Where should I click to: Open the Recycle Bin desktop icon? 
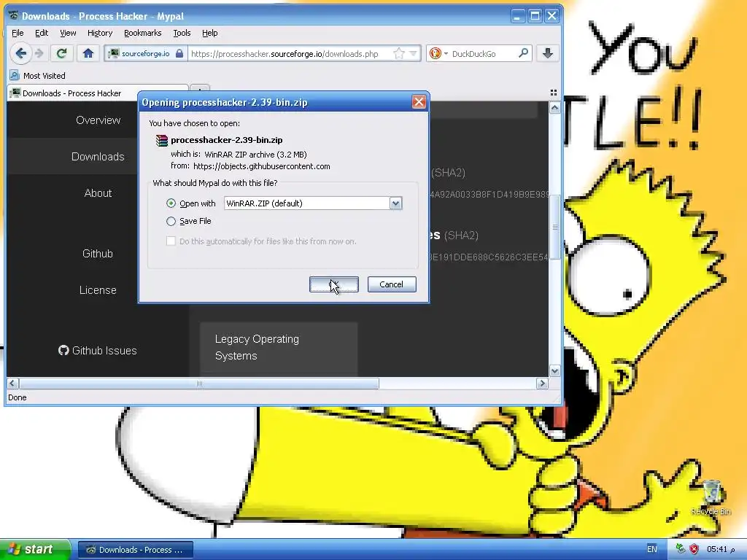pos(711,497)
